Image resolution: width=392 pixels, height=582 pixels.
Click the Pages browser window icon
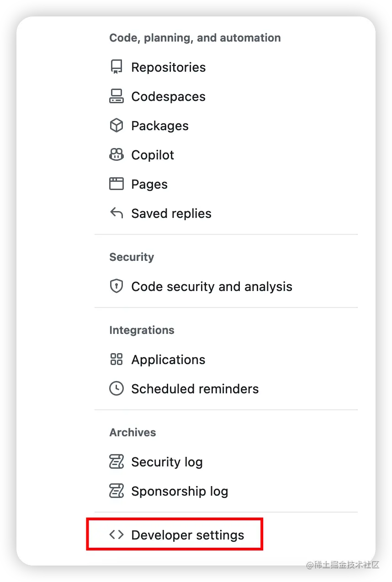(x=117, y=184)
